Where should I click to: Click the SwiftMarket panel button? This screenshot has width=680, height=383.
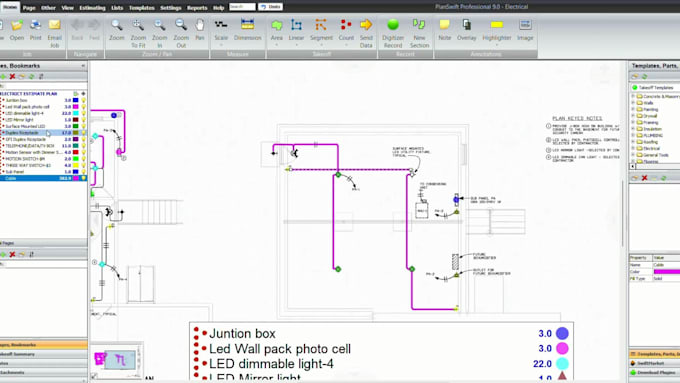tap(654, 363)
